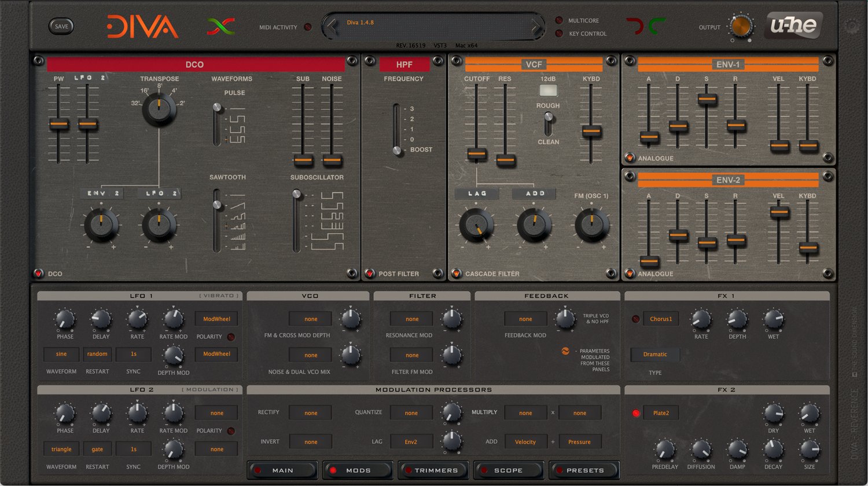This screenshot has height=486, width=868.
Task: Click the LFO 1 DELAY knob
Action: point(101,319)
